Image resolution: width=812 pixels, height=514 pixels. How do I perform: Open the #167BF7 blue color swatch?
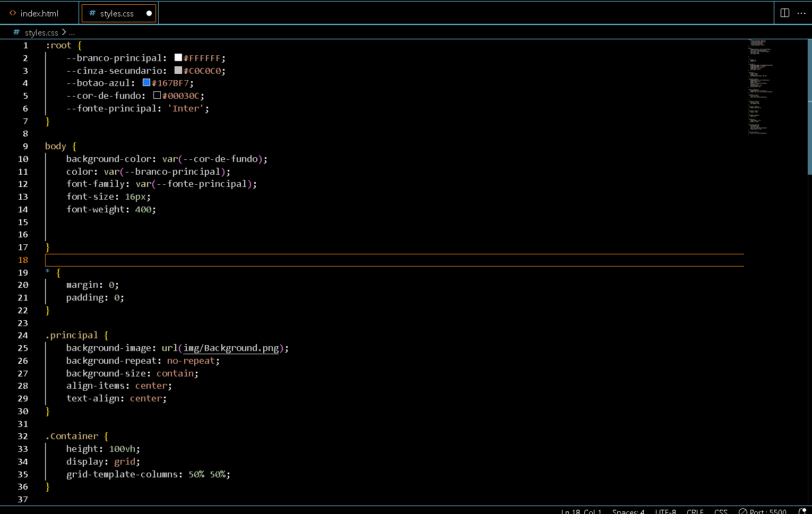tap(146, 83)
